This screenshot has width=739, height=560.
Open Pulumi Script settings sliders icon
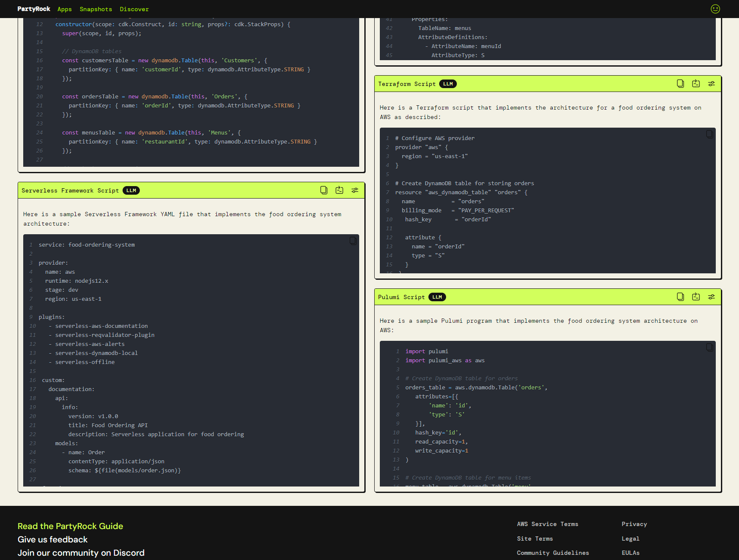(711, 297)
